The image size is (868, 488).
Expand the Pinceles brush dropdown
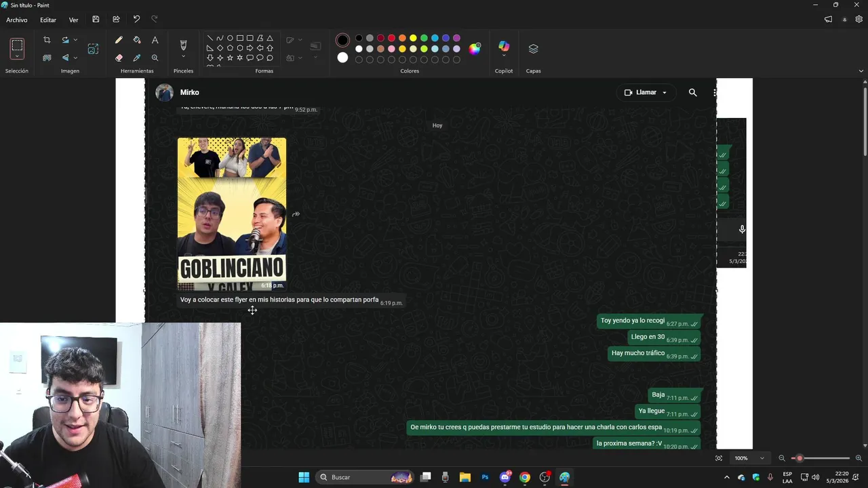pyautogui.click(x=183, y=57)
